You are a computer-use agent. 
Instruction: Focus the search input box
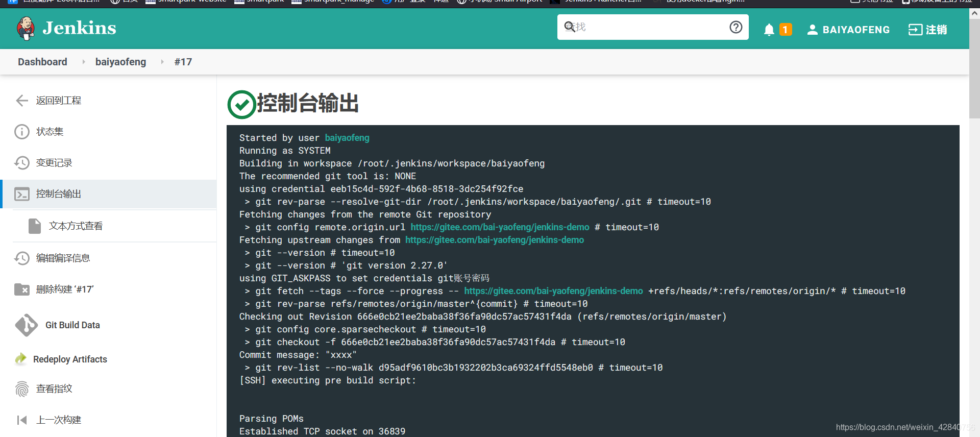point(653,27)
